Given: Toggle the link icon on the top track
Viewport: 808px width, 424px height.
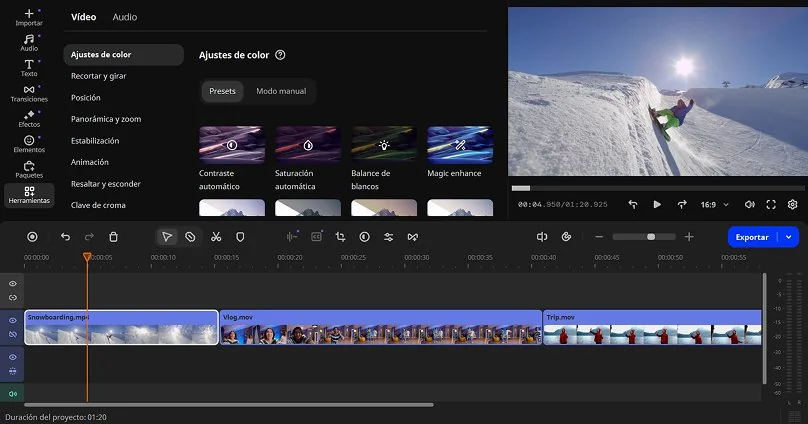Looking at the screenshot, I should pyautogui.click(x=13, y=297).
